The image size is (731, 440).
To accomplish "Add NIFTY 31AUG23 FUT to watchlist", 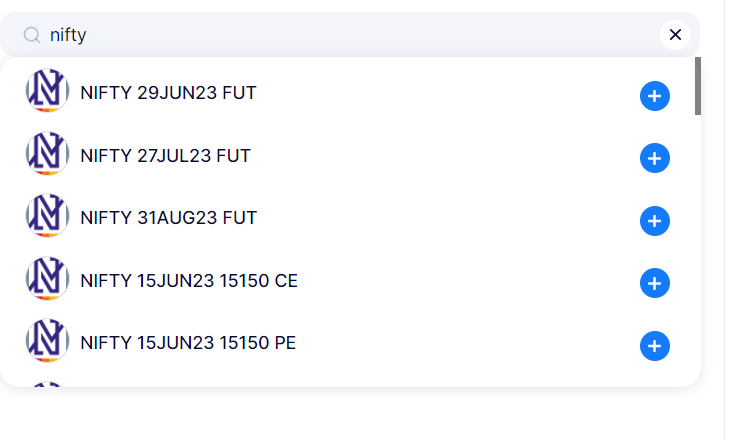I will 654,221.
